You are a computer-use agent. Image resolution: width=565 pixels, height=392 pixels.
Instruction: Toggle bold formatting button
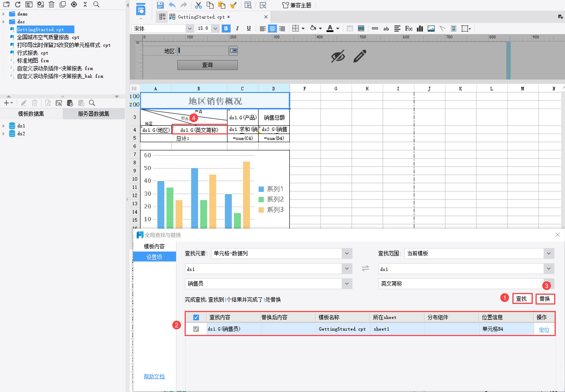226,29
